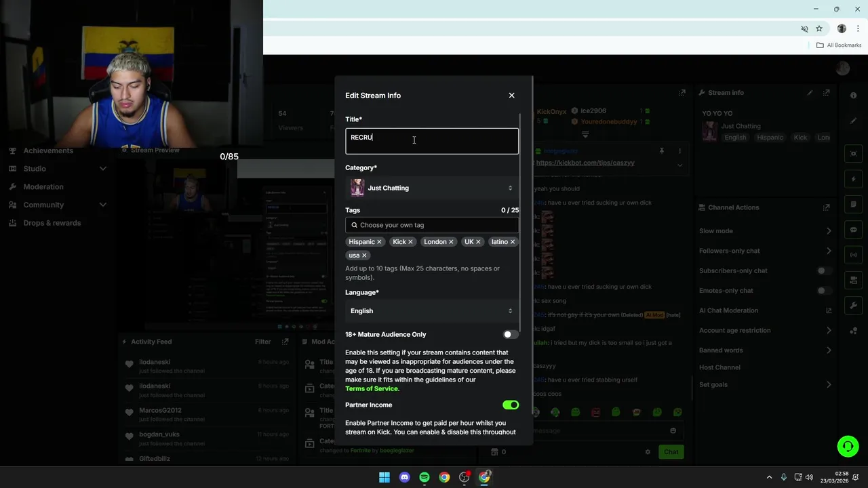Open the Just Chatting category dropdown
The width and height of the screenshot is (868, 488).
click(x=432, y=188)
